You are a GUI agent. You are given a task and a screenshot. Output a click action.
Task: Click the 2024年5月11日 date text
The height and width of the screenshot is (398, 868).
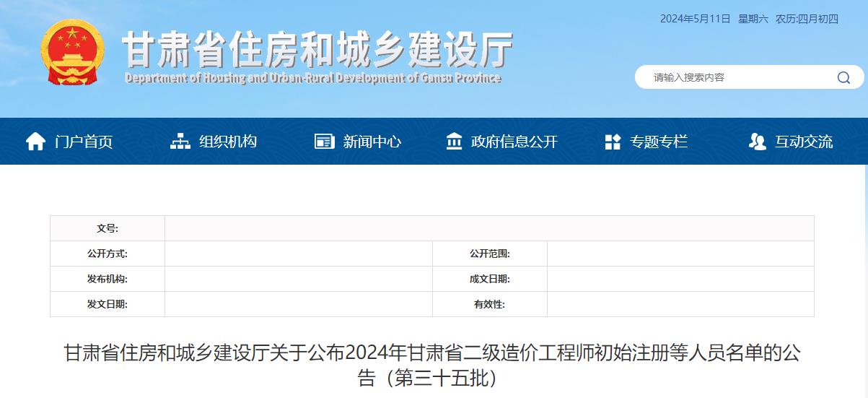[695, 19]
